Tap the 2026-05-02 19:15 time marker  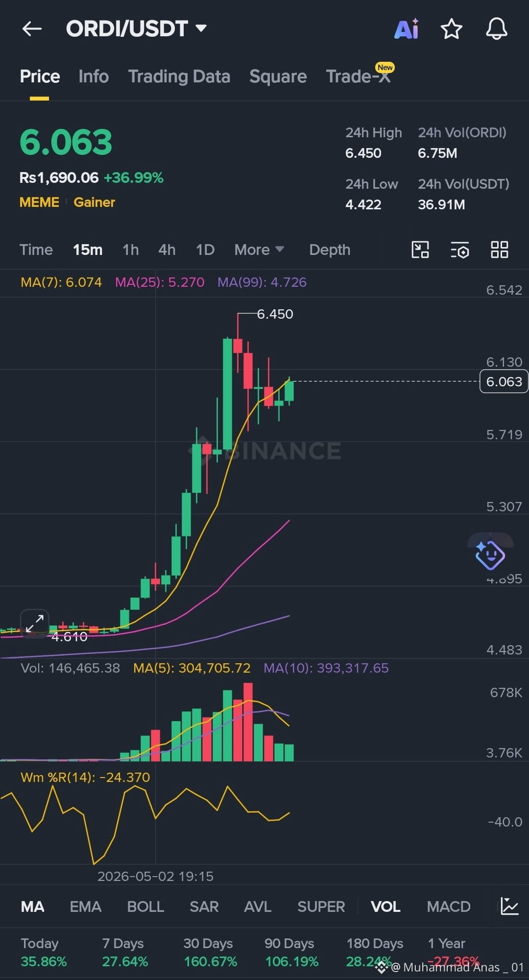tap(155, 876)
